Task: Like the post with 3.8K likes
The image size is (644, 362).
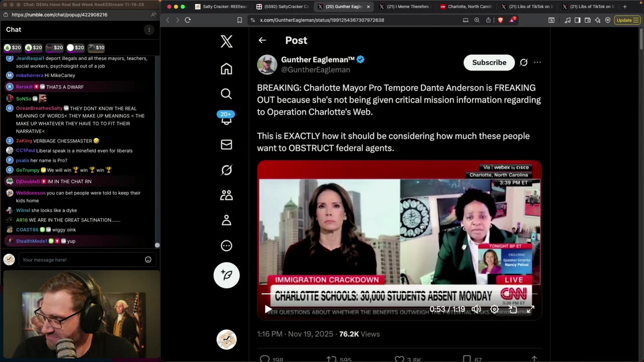Action: [x=399, y=359]
